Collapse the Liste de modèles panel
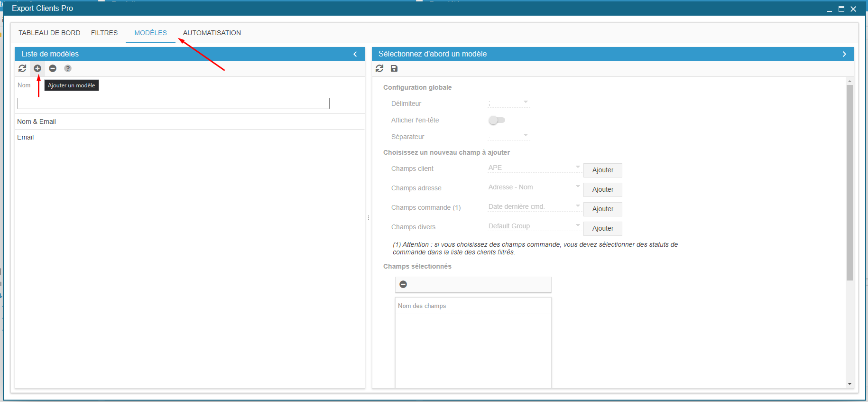Image resolution: width=868 pixels, height=402 pixels. tap(355, 54)
